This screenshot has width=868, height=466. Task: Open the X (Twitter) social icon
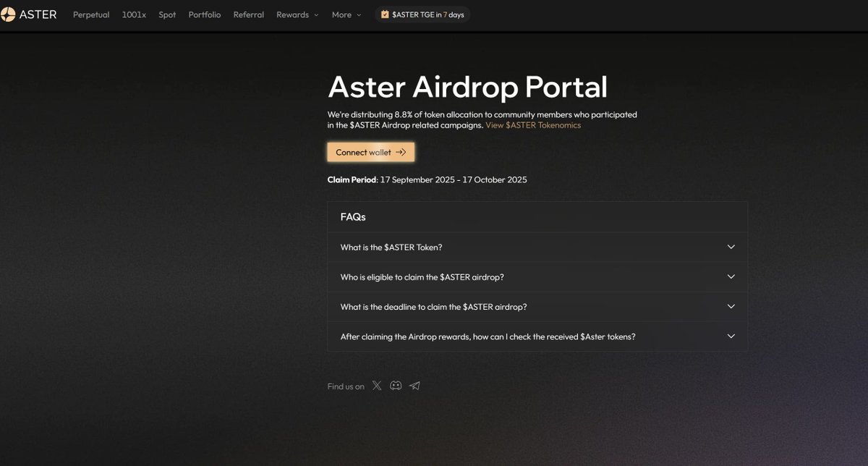[x=377, y=386]
